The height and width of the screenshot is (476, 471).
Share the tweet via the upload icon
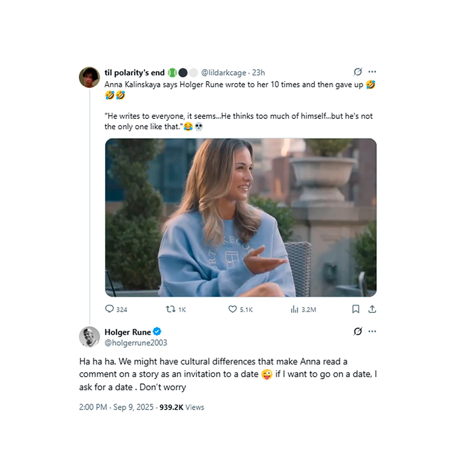coord(372,309)
